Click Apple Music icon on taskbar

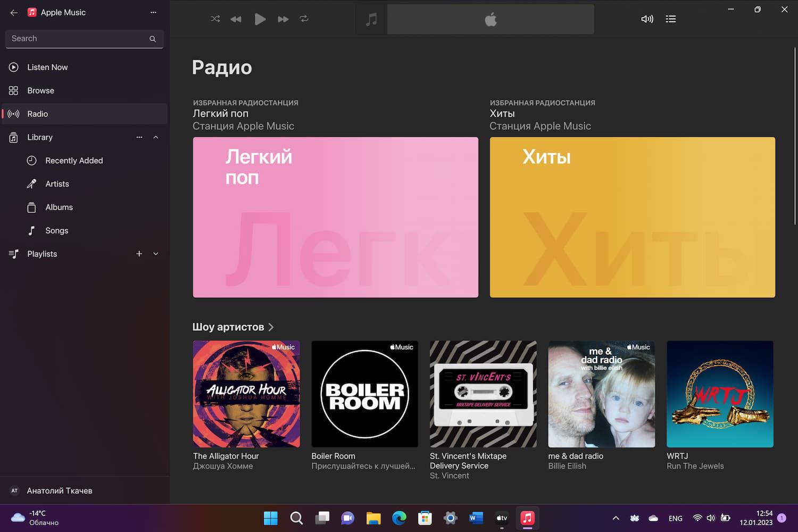point(527,518)
